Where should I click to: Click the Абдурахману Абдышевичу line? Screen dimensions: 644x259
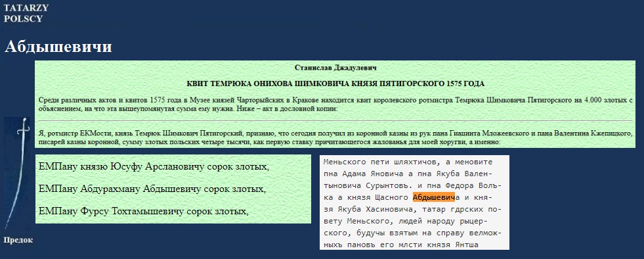pyautogui.click(x=152, y=189)
